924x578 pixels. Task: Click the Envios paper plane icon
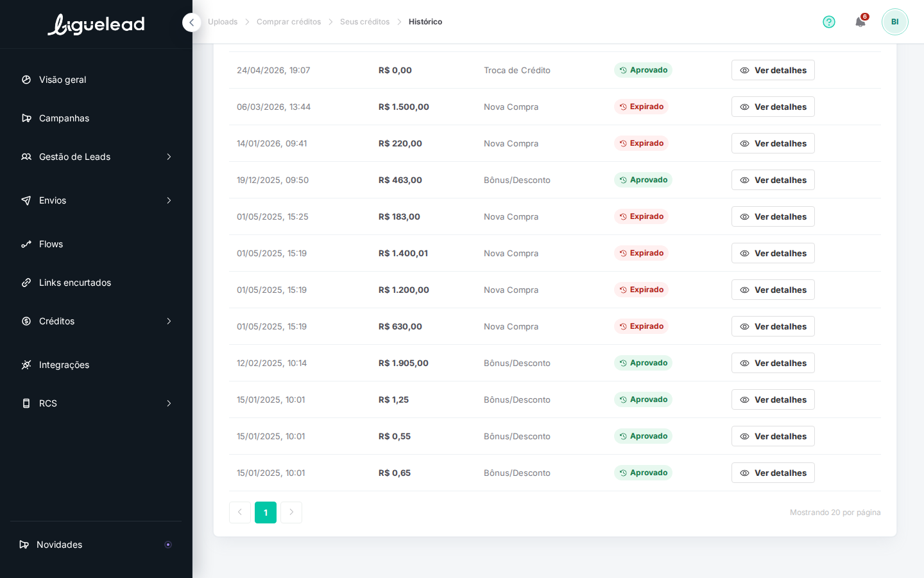(x=26, y=200)
